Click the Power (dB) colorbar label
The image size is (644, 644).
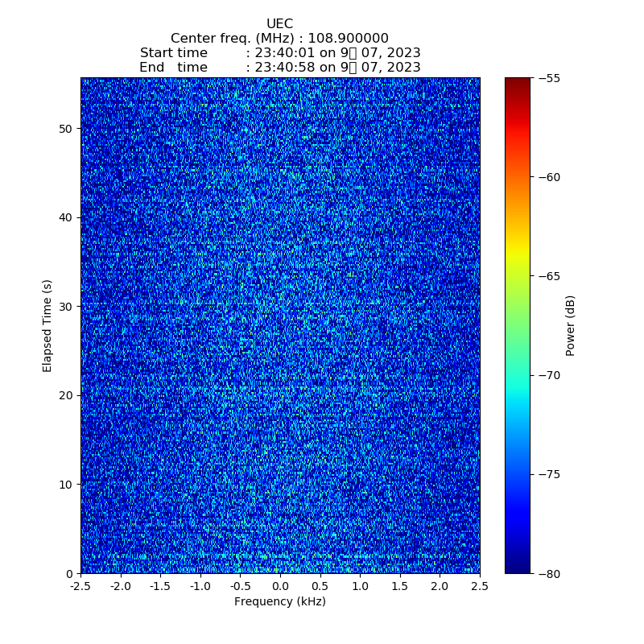(x=570, y=325)
